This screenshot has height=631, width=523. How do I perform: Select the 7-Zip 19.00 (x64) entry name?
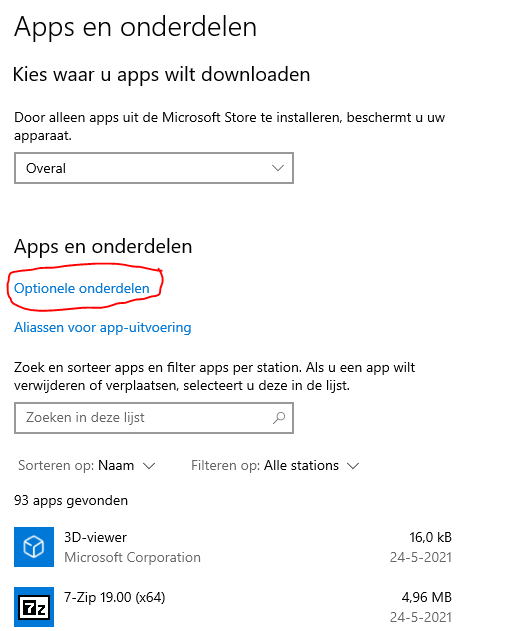point(115,597)
